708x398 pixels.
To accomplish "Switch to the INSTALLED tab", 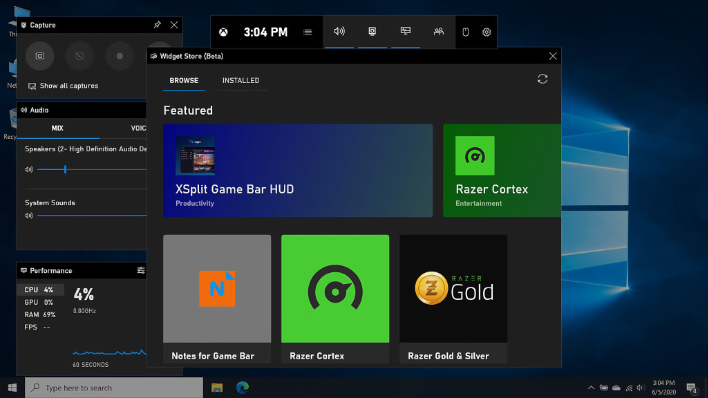I will (x=241, y=80).
